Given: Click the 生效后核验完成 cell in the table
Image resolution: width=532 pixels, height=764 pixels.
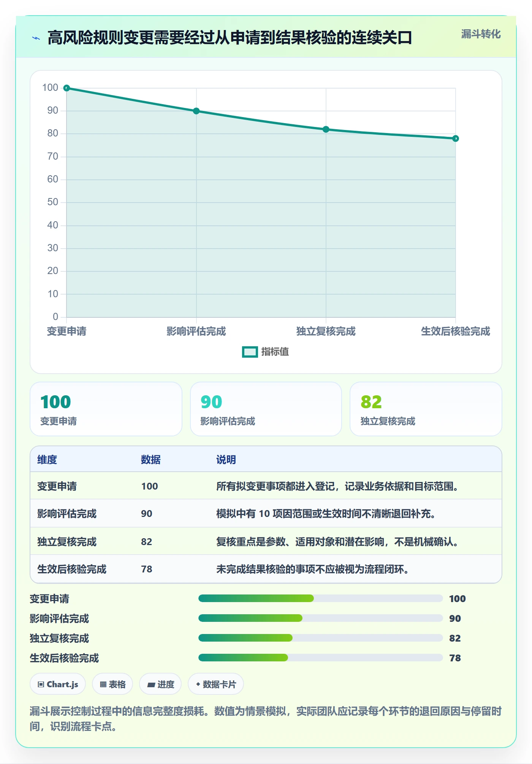Looking at the screenshot, I should point(72,569).
